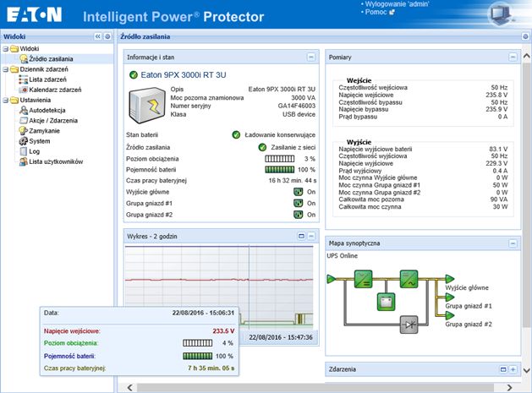Click the Stan baterii green check icon
Viewport: 532px width, 393px height.
(236, 135)
